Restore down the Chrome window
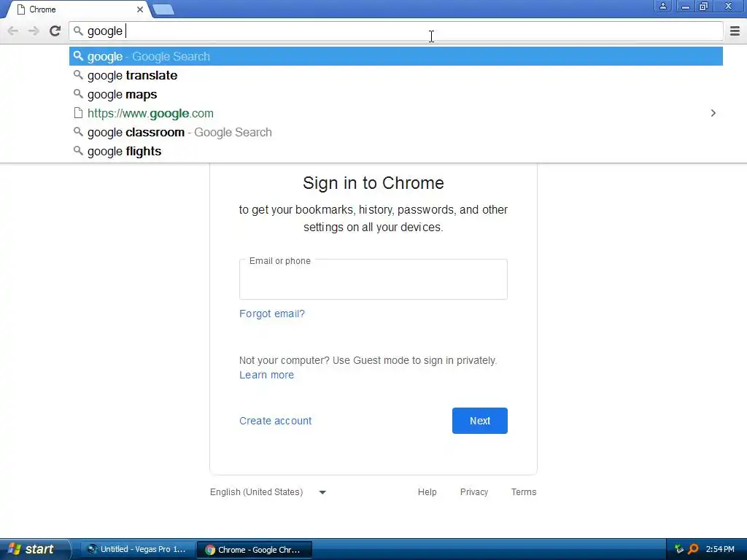 click(x=704, y=6)
